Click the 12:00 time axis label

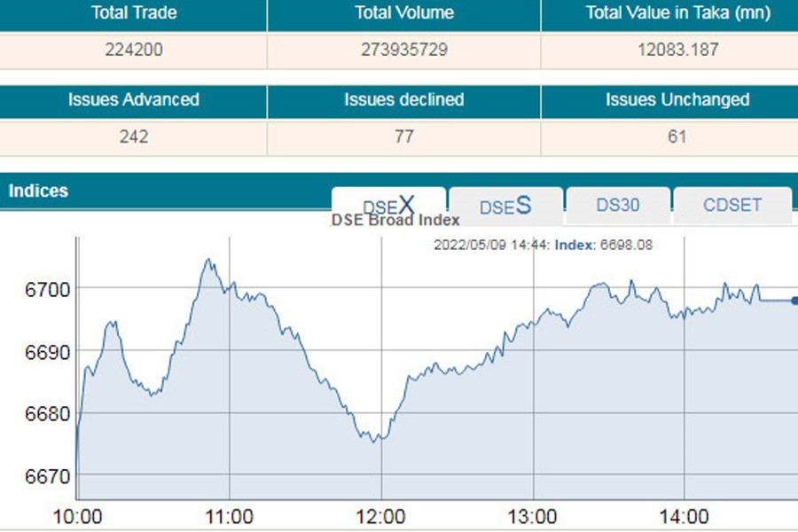[381, 517]
